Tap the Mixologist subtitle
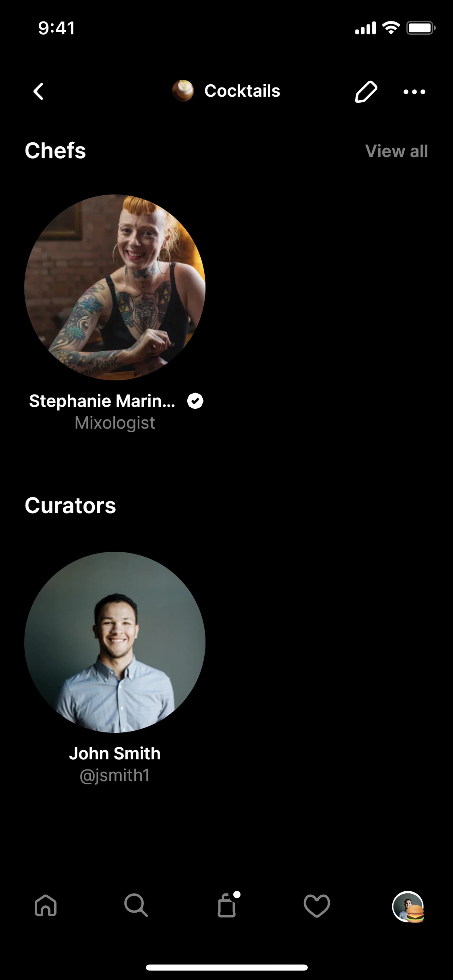This screenshot has height=980, width=453. tap(115, 423)
